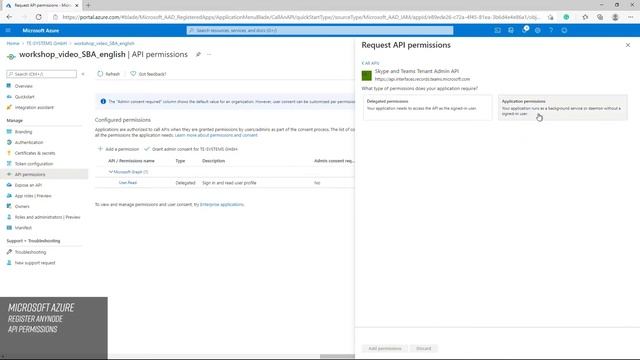Open Cloud Shell icon in top bar
Viewport: 640px width, 360px height.
pos(497,30)
